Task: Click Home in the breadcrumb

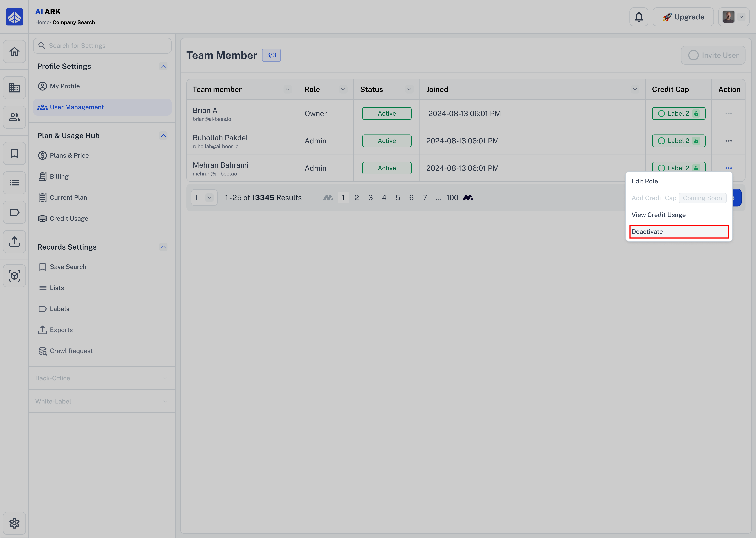Action: [42, 23]
